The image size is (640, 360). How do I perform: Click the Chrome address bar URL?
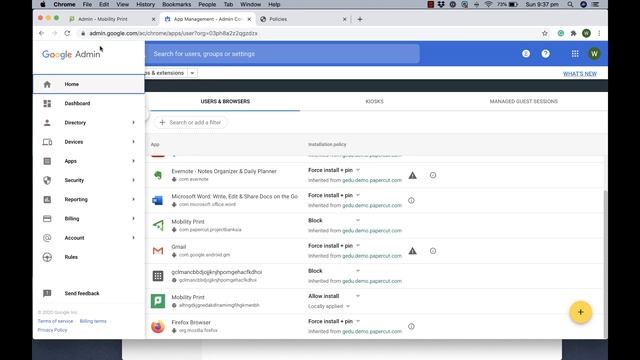coord(173,33)
